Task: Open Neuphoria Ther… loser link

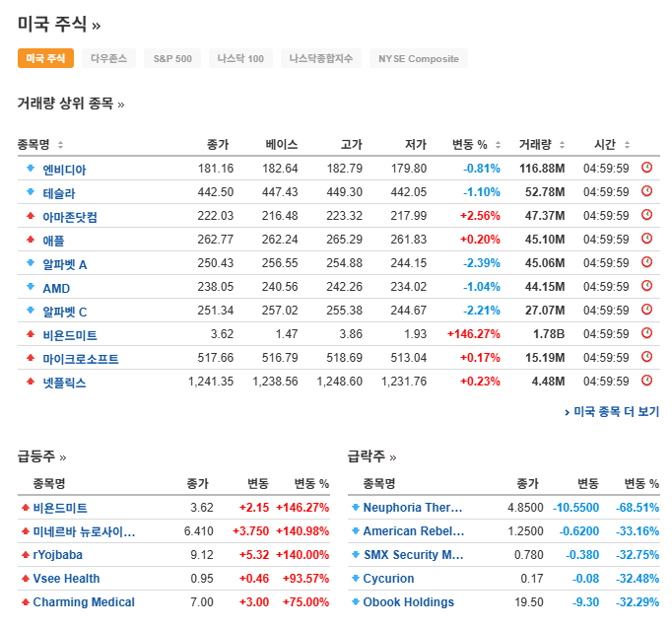Action: click(x=413, y=507)
